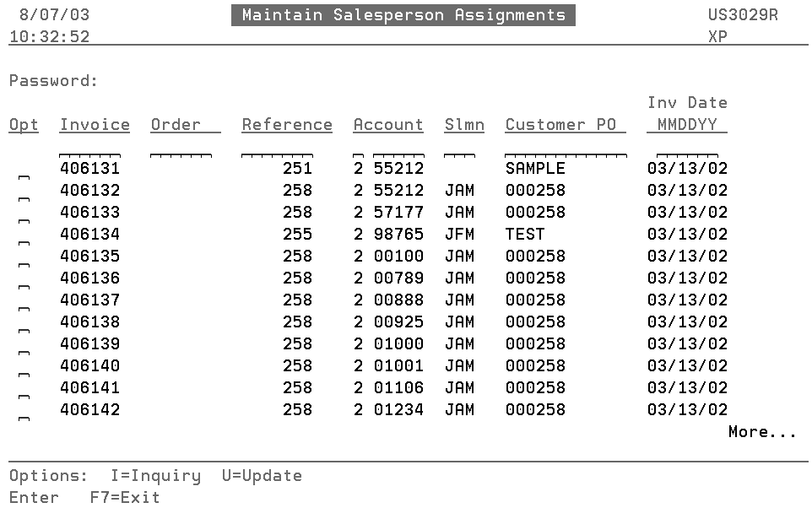
Task: Click the JFM salesperson code
Action: tap(459, 235)
